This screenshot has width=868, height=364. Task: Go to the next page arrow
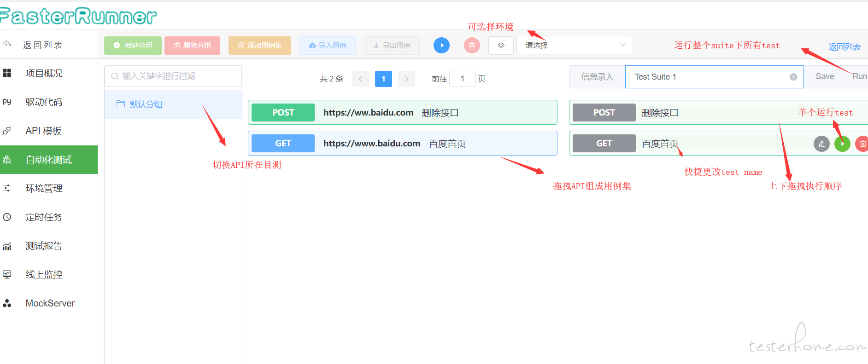click(x=406, y=79)
